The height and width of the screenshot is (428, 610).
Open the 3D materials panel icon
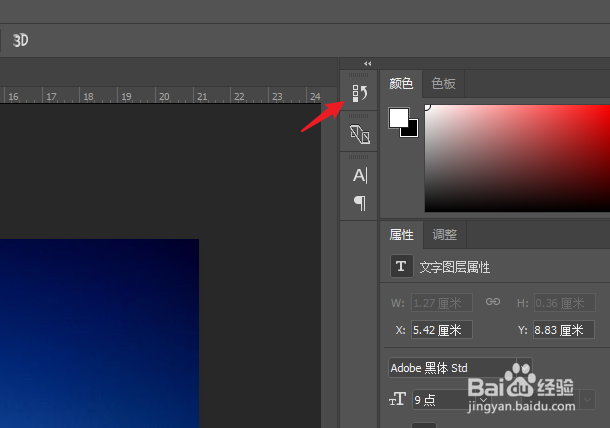(359, 134)
